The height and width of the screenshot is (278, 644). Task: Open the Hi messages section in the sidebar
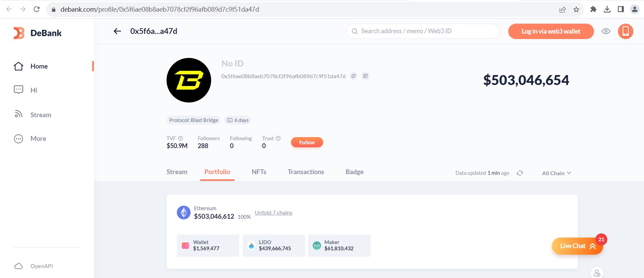click(25, 90)
